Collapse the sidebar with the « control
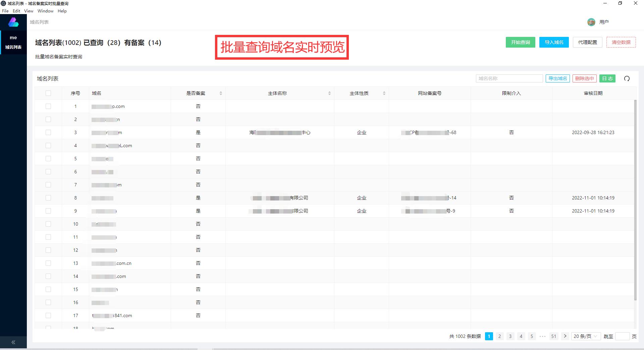Screen dimensions: 644x350 click(13, 342)
